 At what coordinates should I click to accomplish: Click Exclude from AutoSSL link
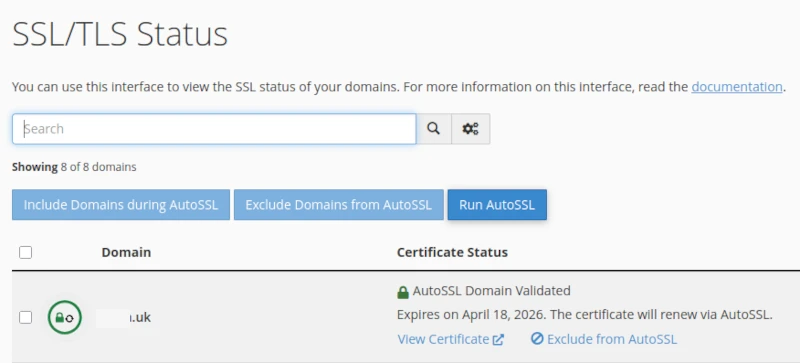coord(604,339)
